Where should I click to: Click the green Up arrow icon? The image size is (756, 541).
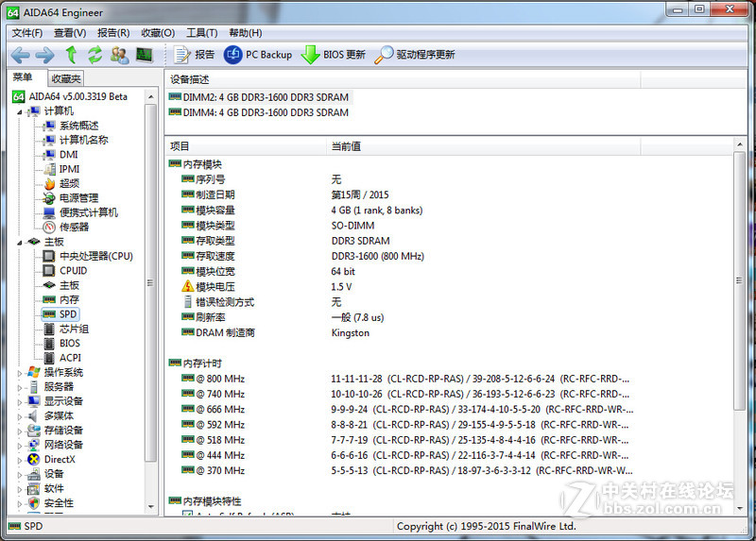coord(72,55)
